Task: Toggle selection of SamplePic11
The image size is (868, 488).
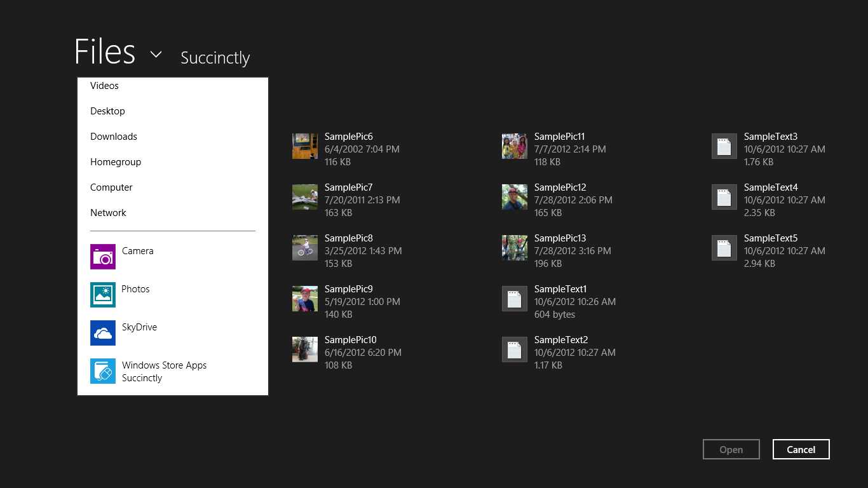Action: (514, 146)
